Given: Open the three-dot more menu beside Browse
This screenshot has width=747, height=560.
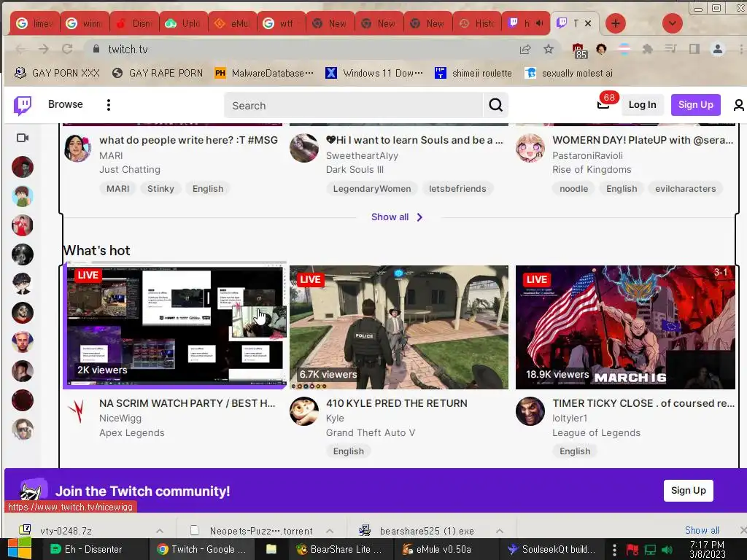Looking at the screenshot, I should (x=109, y=105).
